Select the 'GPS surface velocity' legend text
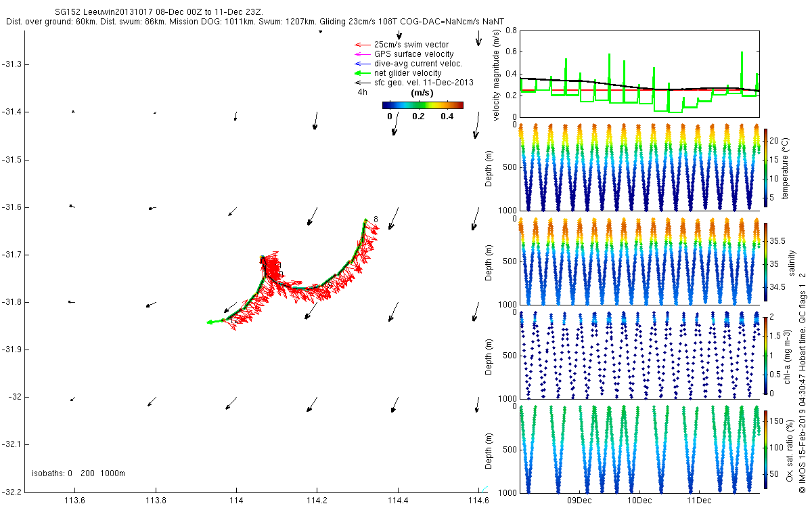Screen dimensions: 812x508 414,54
